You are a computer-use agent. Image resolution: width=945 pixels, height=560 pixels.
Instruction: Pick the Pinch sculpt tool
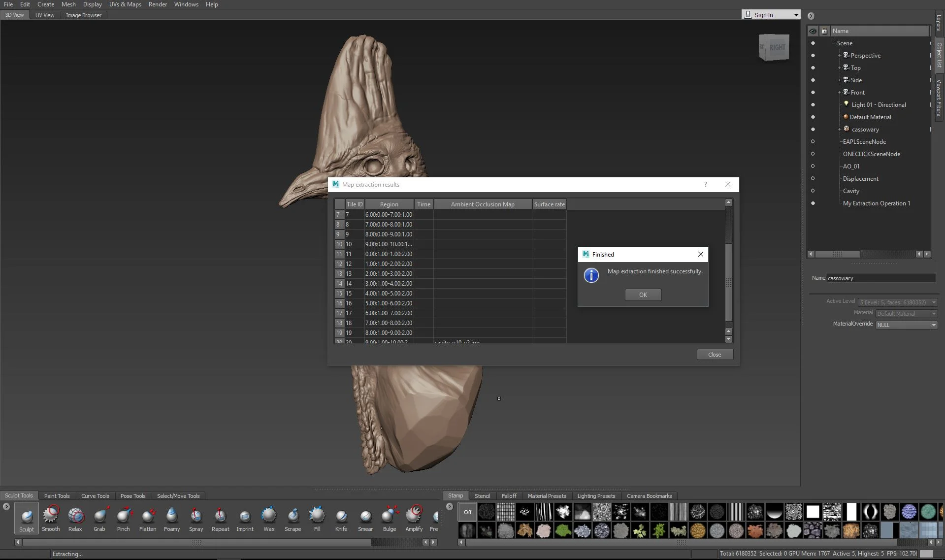pos(124,519)
